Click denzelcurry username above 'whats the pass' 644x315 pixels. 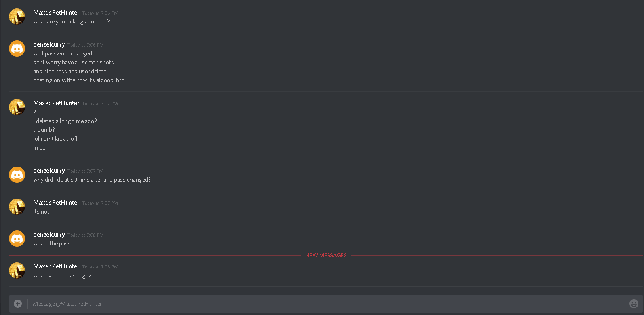click(x=49, y=235)
